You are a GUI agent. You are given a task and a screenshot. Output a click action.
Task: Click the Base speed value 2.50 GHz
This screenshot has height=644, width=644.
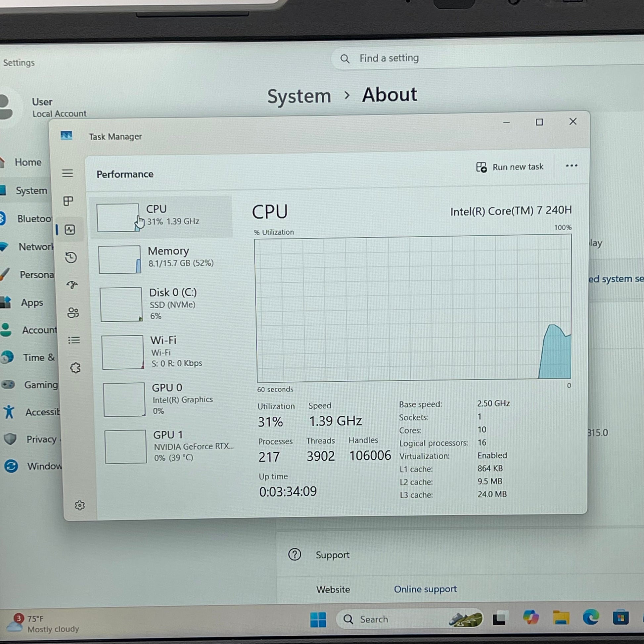click(493, 403)
